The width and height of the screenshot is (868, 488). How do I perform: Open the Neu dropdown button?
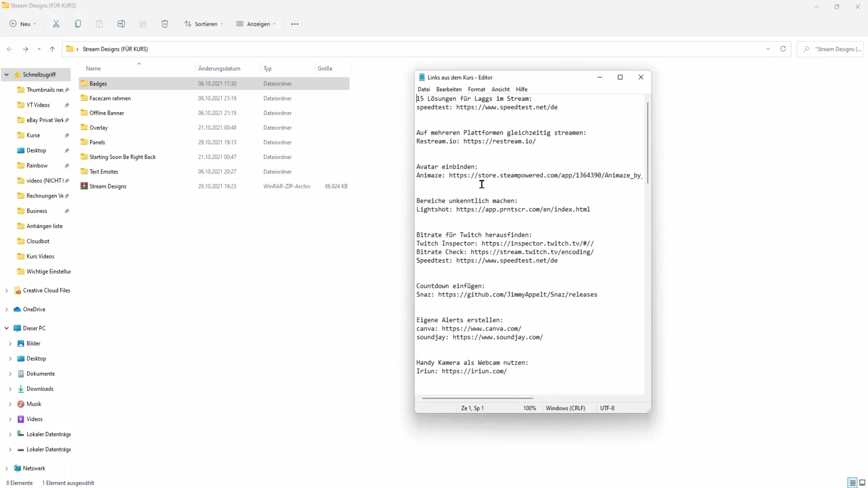coord(23,24)
